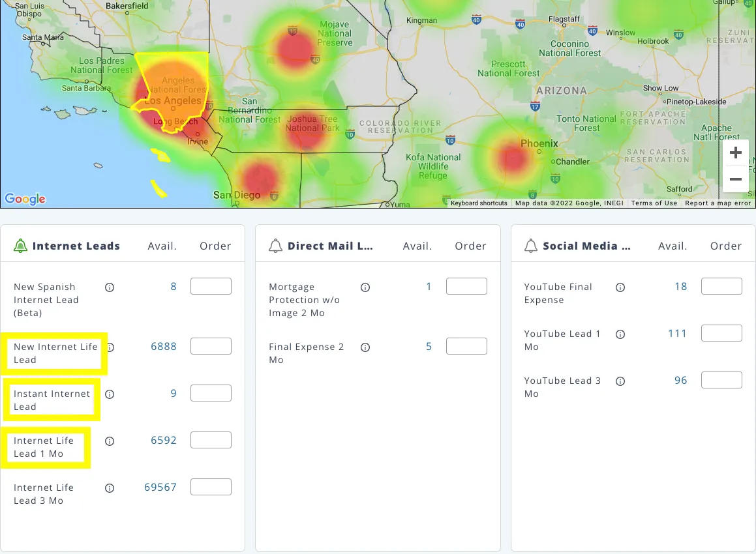Click the Phoenix heat spot on map
Image resolution: width=756 pixels, height=554 pixels.
point(513,158)
